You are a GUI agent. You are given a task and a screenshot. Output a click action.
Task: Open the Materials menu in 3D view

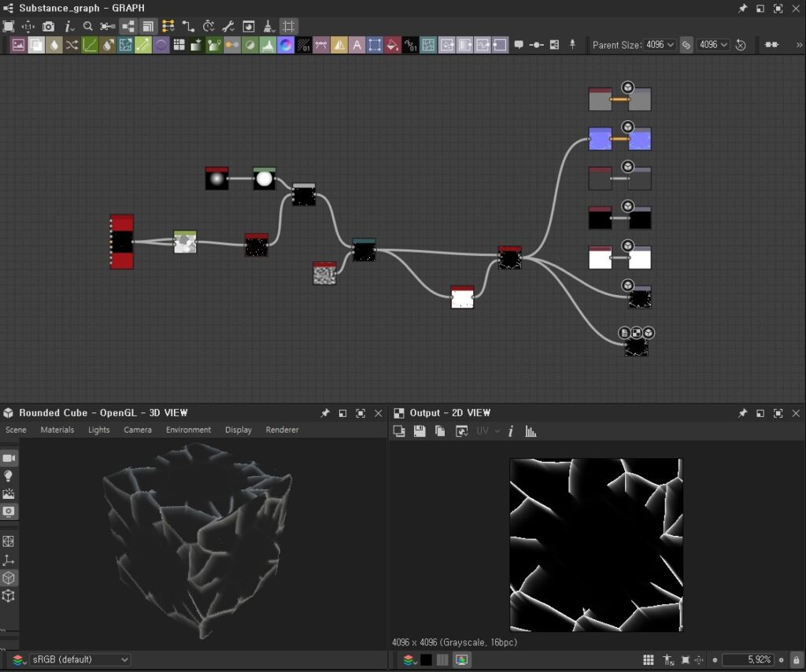tap(57, 430)
